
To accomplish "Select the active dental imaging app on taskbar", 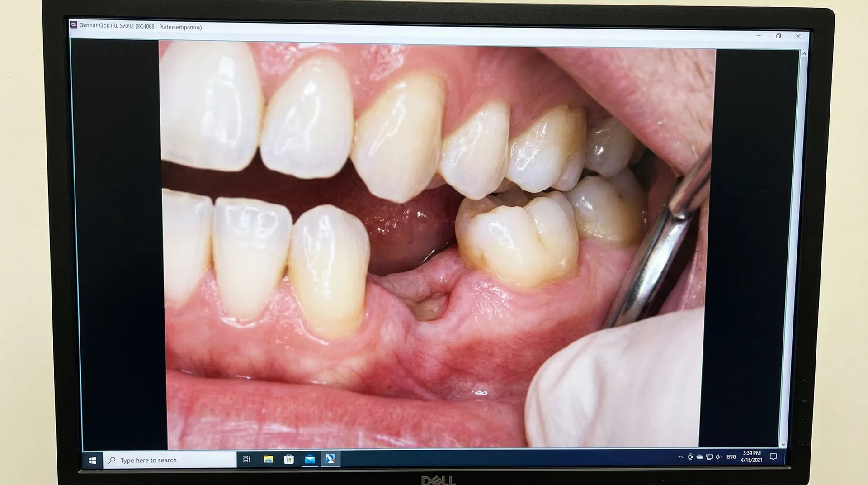I will pos(330,460).
